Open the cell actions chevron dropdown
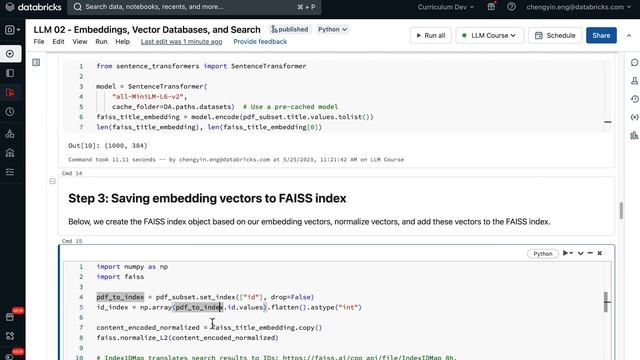The height and width of the screenshot is (360, 640). pyautogui.click(x=580, y=253)
